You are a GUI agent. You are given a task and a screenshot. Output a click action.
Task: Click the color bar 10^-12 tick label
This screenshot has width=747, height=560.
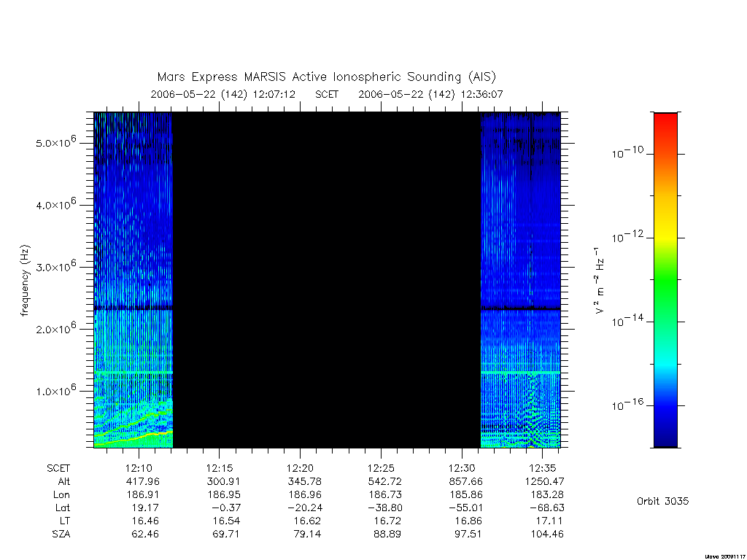coord(627,236)
